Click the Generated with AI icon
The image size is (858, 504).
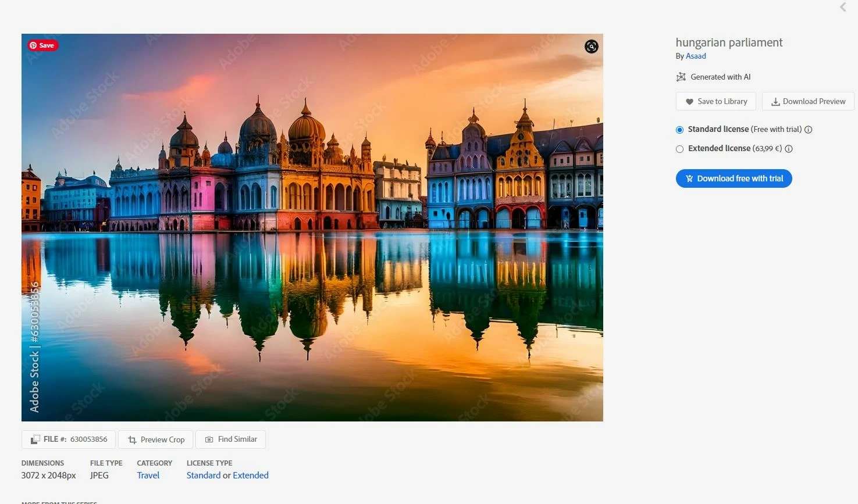coord(681,77)
